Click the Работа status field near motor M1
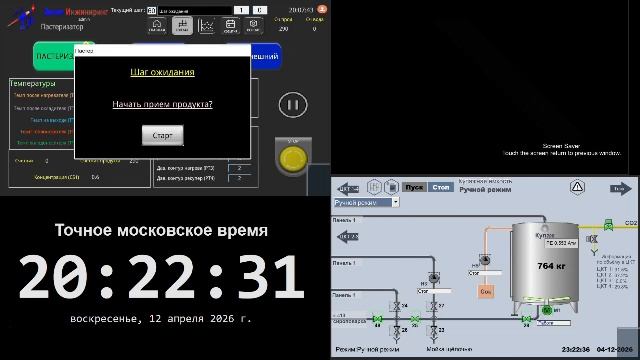 point(554,323)
